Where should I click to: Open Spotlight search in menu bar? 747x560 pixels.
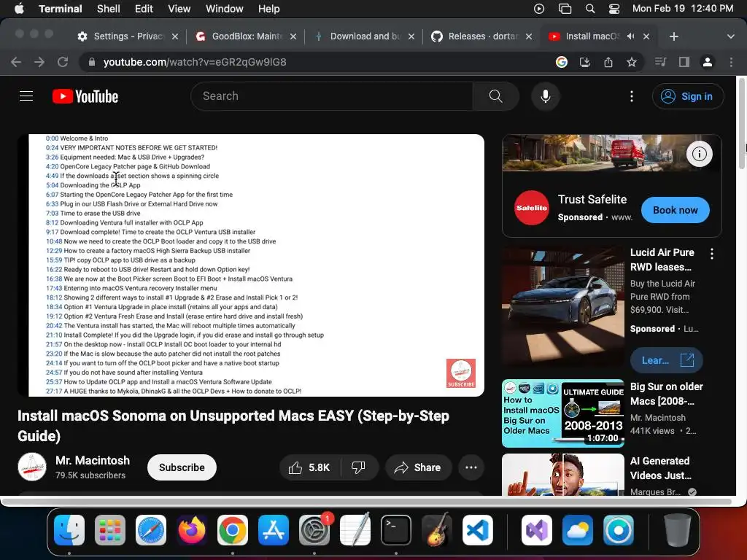pos(589,9)
